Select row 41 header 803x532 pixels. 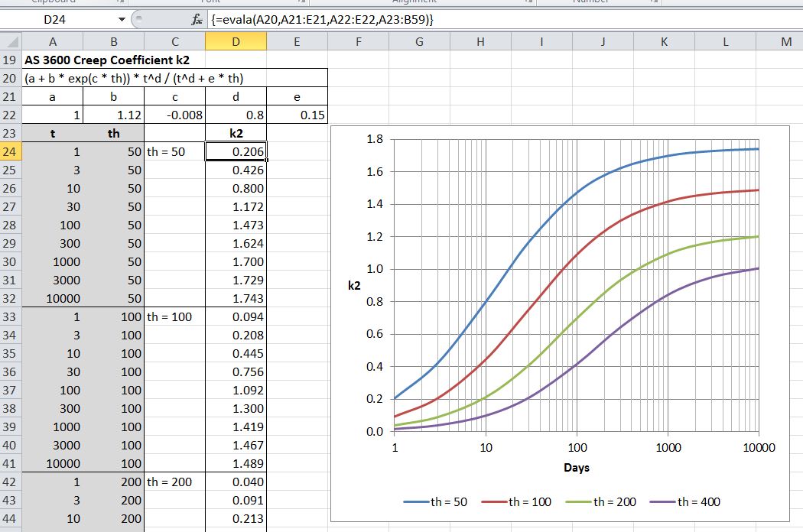pos(11,463)
